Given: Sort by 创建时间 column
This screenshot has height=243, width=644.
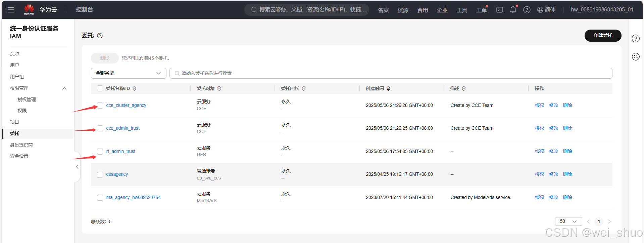Looking at the screenshot, I should 388,88.
